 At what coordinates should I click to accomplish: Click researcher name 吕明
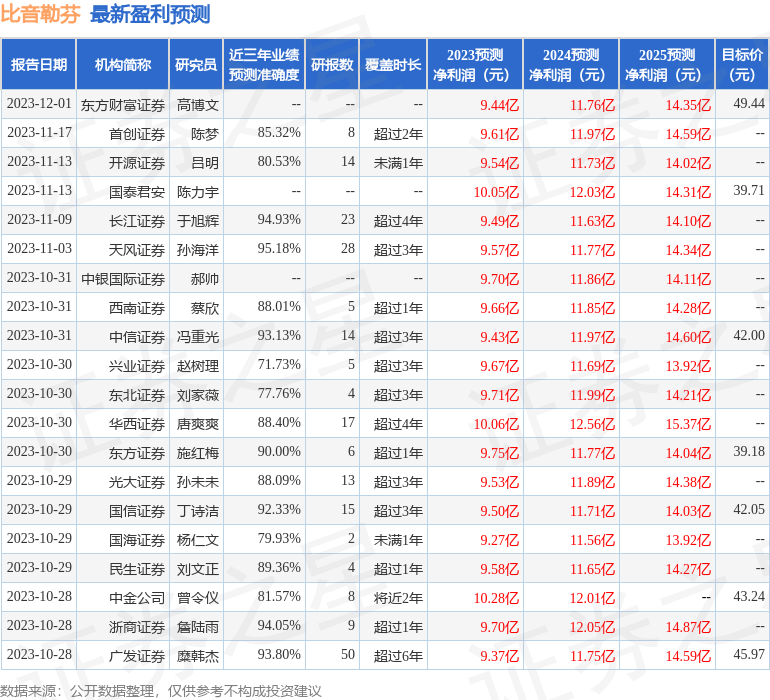205,163
